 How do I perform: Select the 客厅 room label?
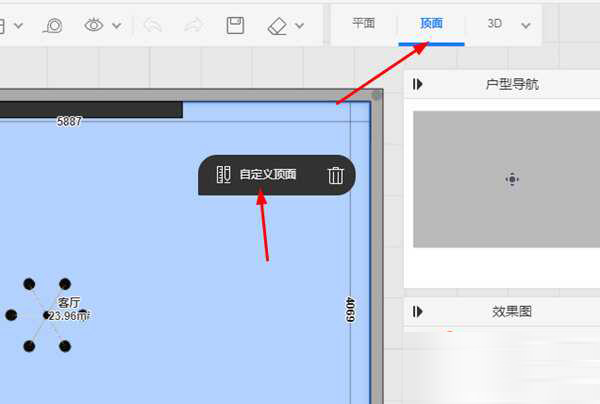68,302
